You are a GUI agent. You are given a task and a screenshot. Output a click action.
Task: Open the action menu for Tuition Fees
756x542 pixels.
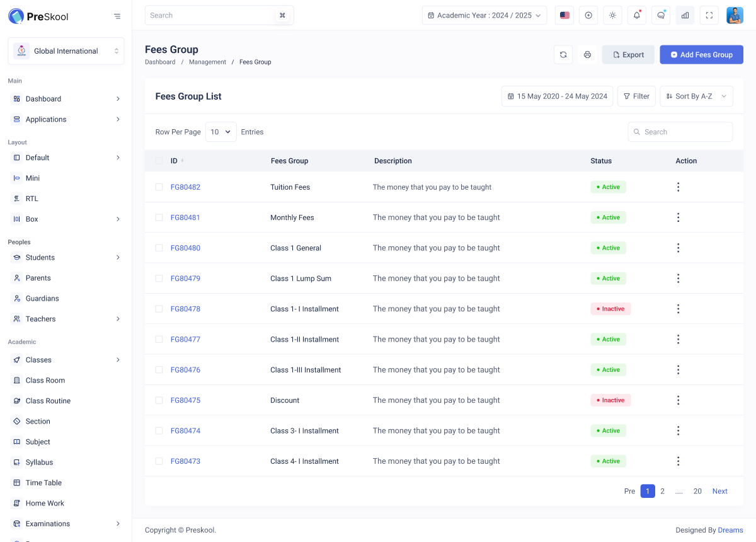pyautogui.click(x=678, y=187)
